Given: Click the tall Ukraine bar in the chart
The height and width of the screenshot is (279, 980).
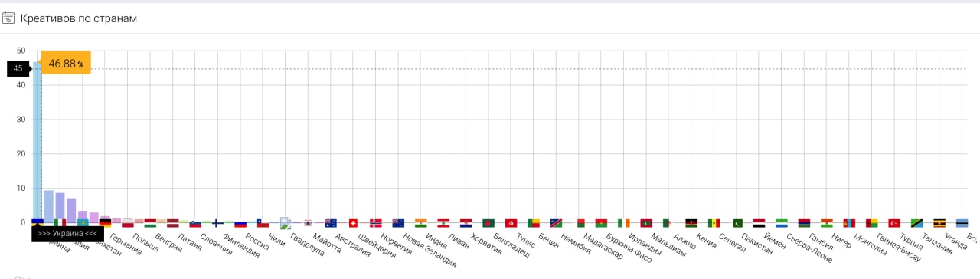Looking at the screenshot, I should click(38, 142).
